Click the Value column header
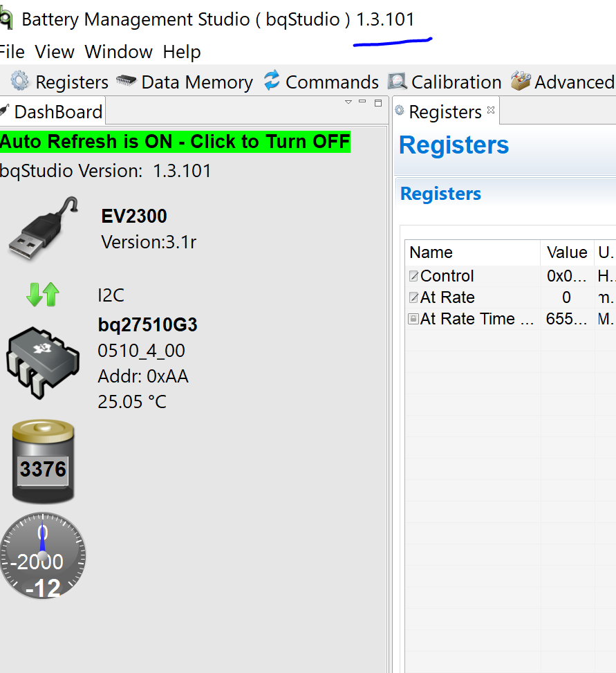 [x=567, y=252]
